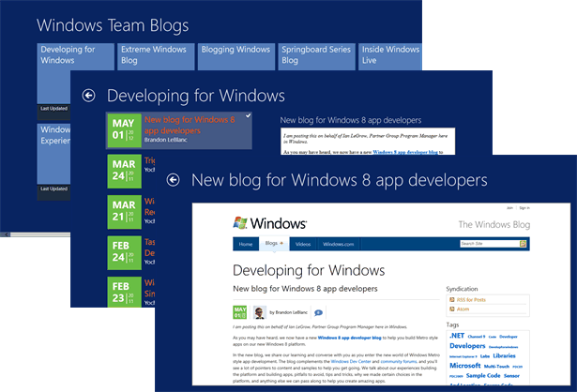
Task: Open community forums link
Action: coord(399,361)
